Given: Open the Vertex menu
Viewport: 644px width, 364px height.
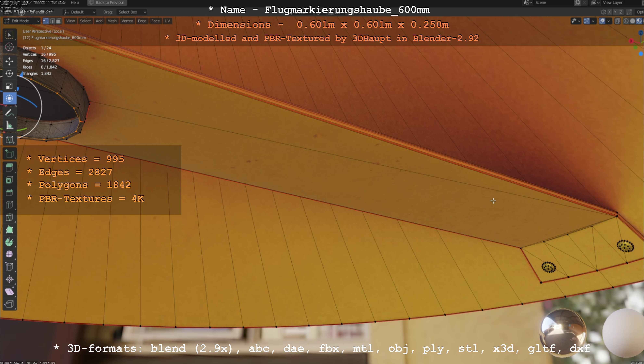Looking at the screenshot, I should coord(127,21).
